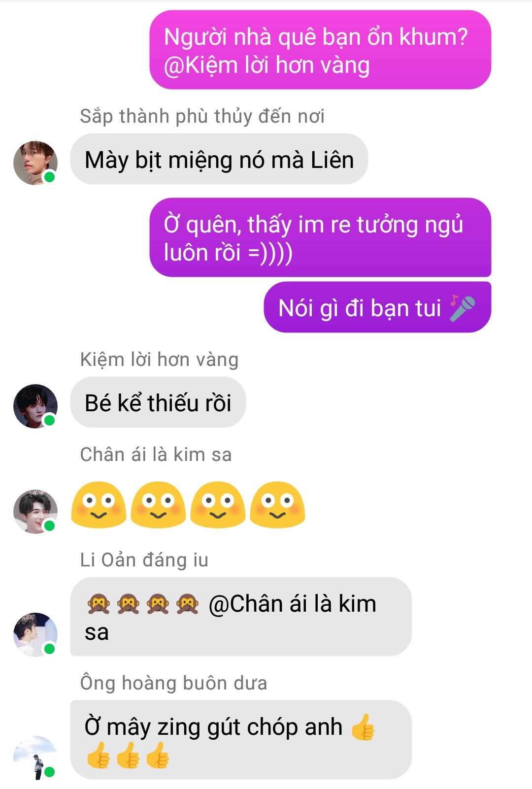Open Kiệm lời hơn vàng's profile picture
Screen dimensions: 532x789
[x=35, y=406]
